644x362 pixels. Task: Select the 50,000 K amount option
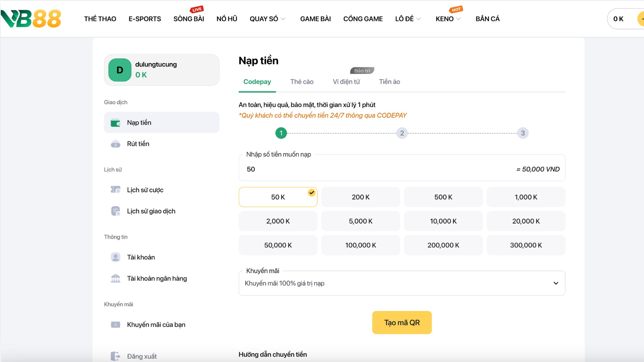coord(278,245)
